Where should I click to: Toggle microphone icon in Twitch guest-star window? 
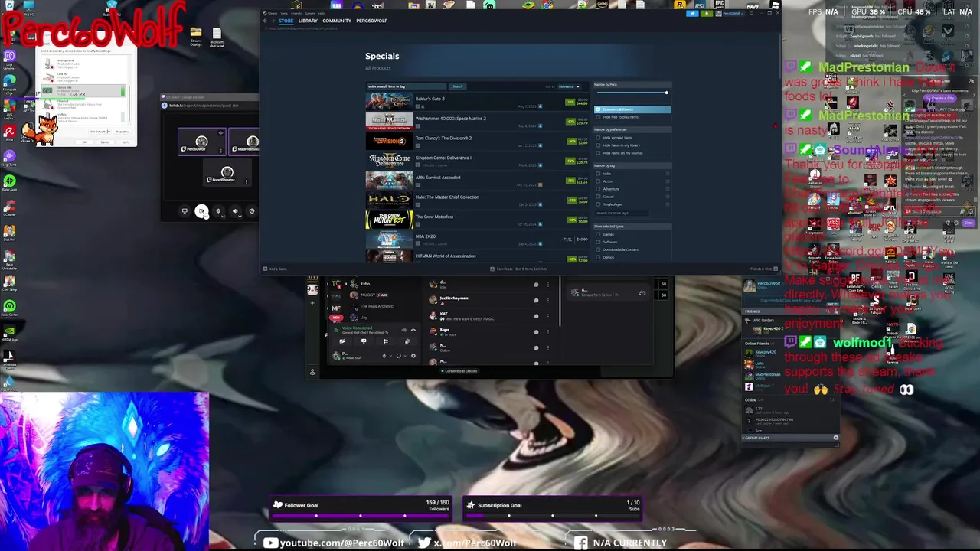[218, 211]
